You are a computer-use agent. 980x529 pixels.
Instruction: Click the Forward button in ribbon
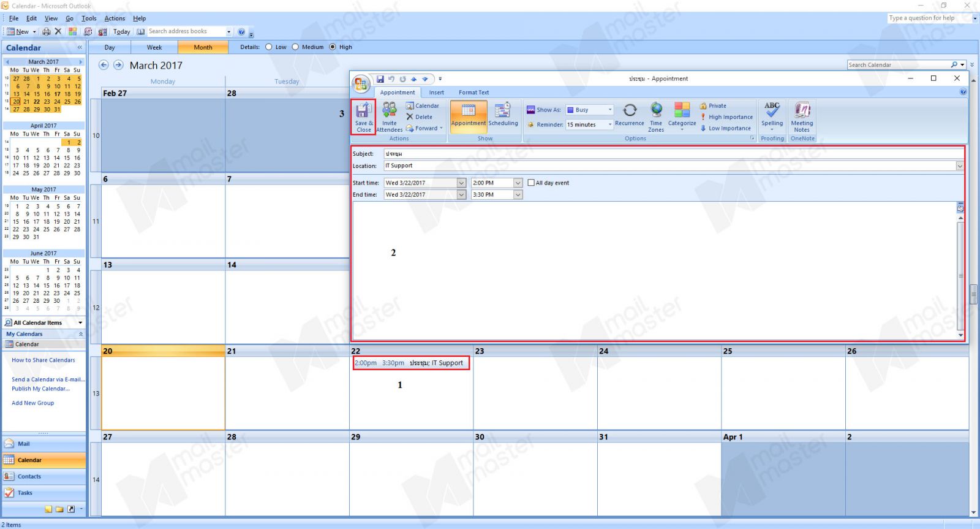point(424,128)
